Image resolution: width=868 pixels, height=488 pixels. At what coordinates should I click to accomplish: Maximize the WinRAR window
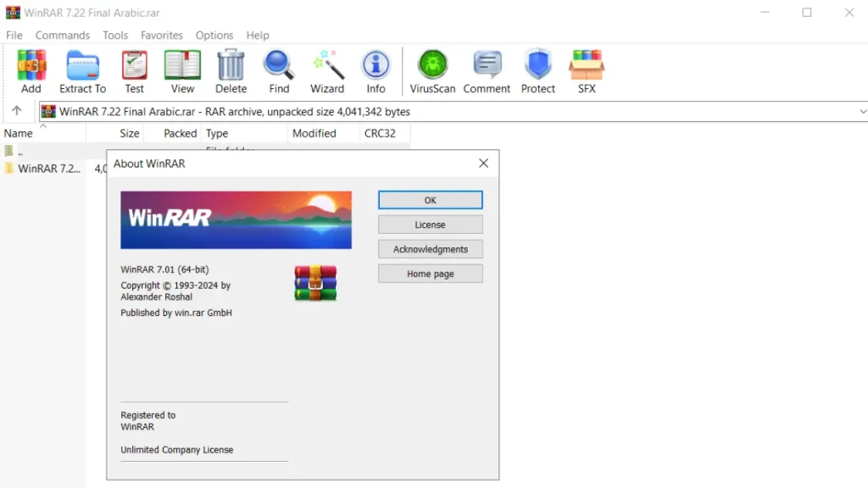(807, 12)
